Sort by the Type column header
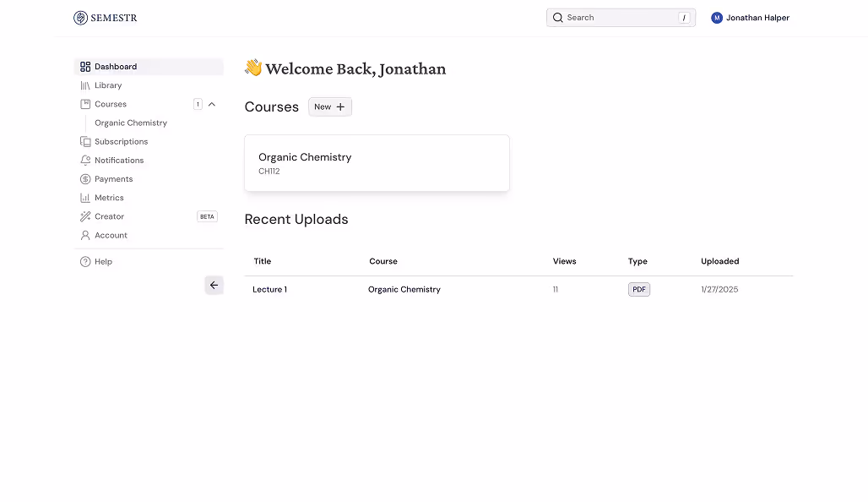868x502 pixels. 637,261
